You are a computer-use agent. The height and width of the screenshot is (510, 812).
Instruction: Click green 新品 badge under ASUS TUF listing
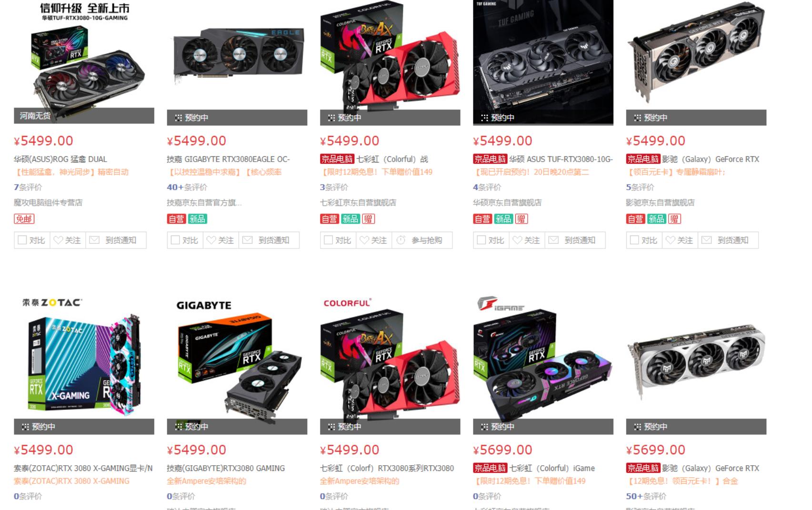[x=503, y=219]
